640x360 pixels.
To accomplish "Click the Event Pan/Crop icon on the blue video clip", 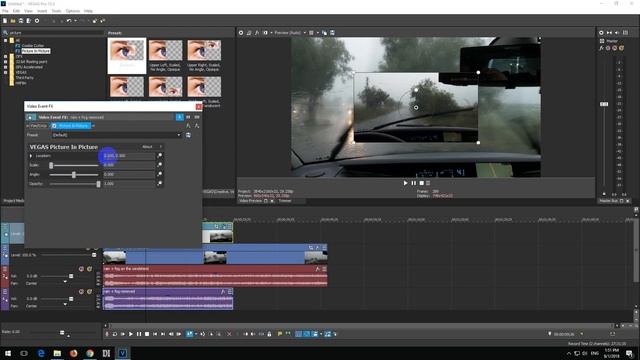I will coord(311,247).
